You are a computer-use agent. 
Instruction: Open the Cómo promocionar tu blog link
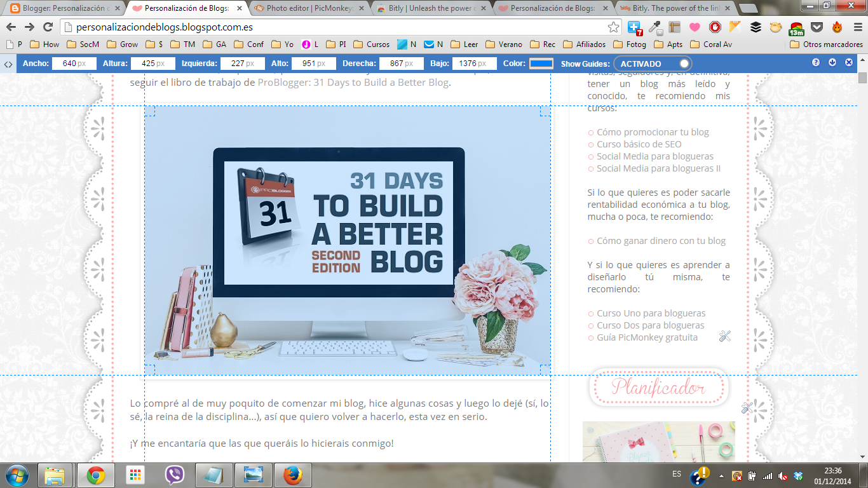pos(653,132)
